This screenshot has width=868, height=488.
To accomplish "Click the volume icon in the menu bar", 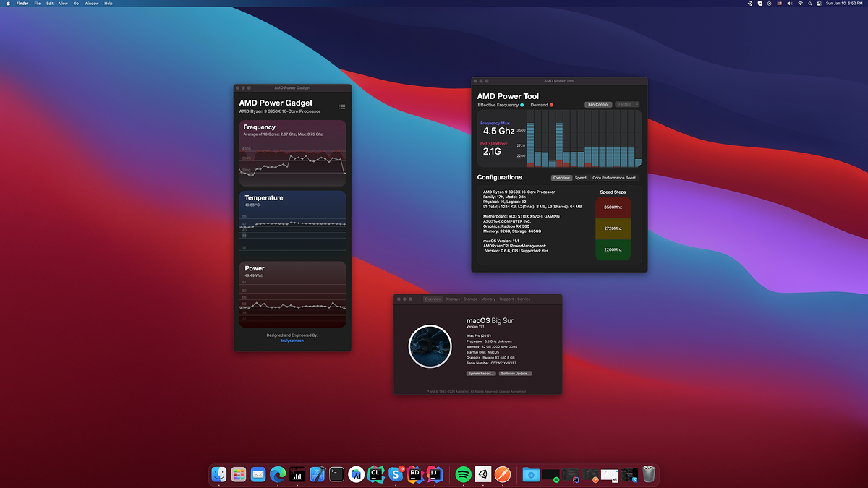I will (789, 4).
